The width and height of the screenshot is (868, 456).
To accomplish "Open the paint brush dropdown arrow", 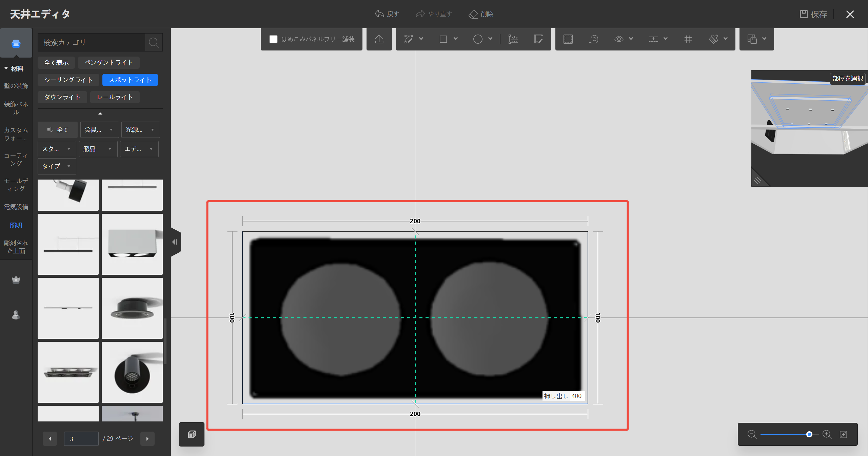I will pos(726,39).
